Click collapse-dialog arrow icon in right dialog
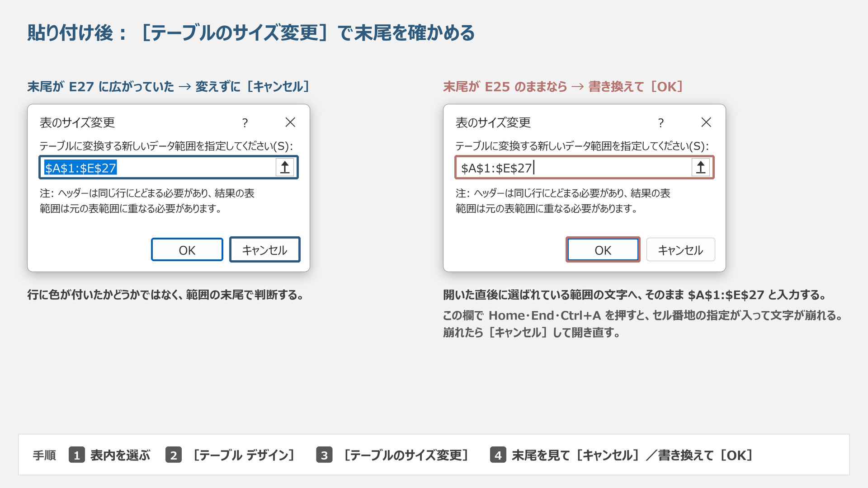 click(701, 168)
